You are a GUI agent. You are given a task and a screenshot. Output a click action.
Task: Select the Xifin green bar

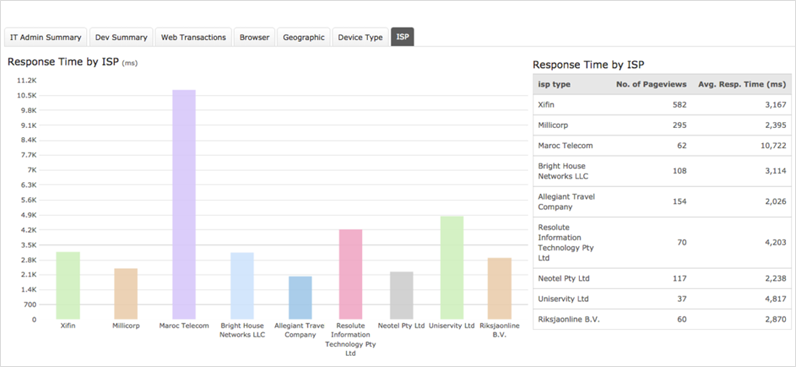tap(68, 285)
